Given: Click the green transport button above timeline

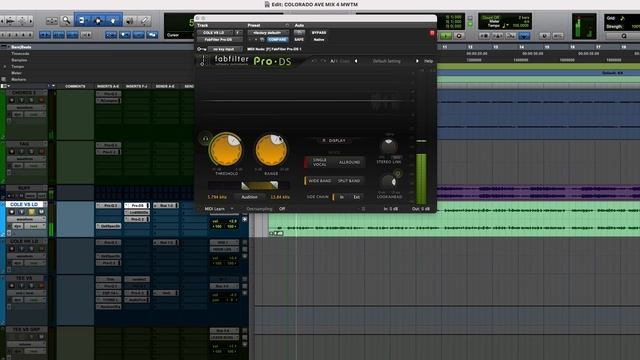Looking at the screenshot, I should click(446, 36).
